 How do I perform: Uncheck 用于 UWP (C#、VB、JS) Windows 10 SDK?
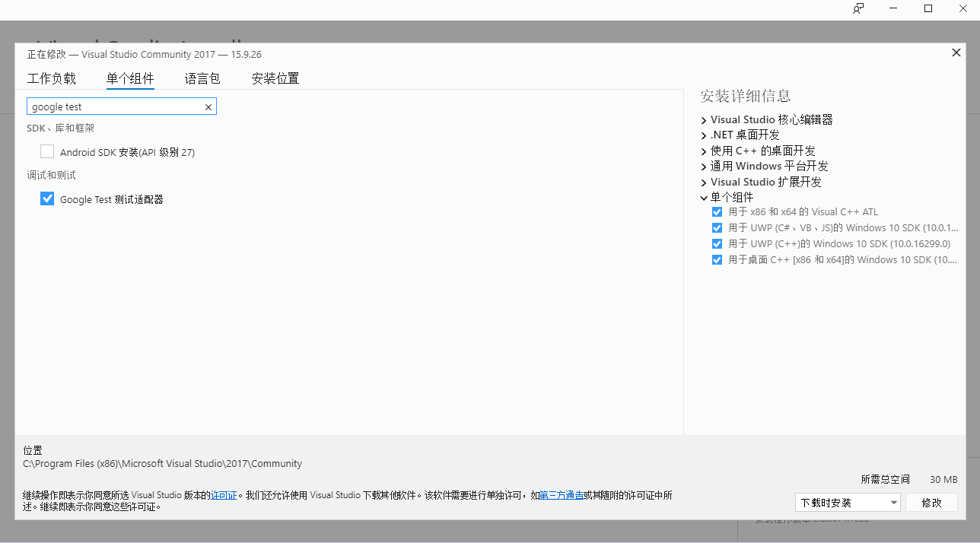(717, 228)
